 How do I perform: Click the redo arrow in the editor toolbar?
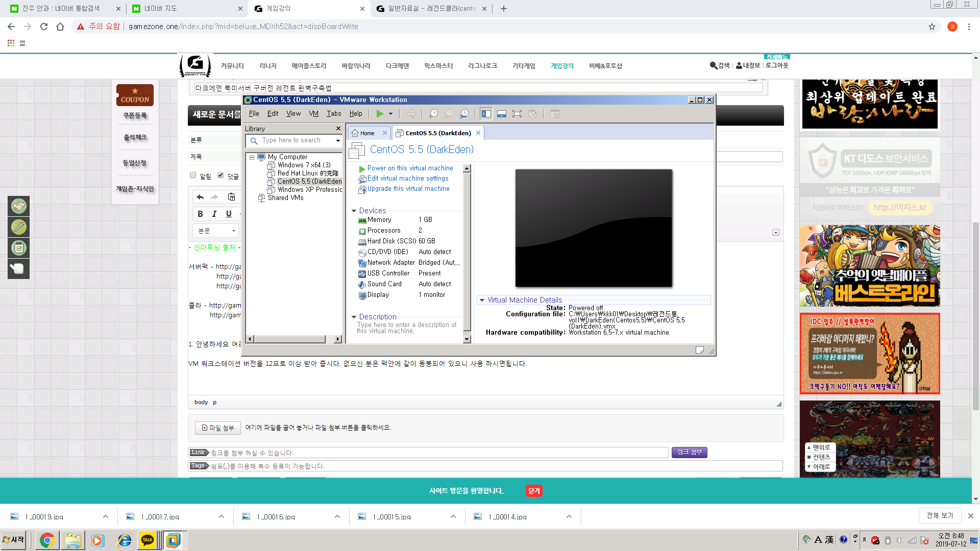(x=214, y=197)
